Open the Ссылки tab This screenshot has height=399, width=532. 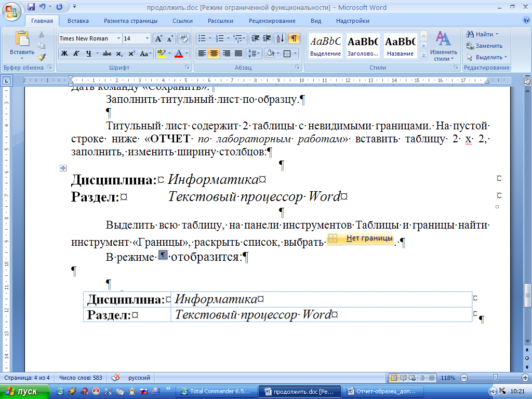[182, 21]
